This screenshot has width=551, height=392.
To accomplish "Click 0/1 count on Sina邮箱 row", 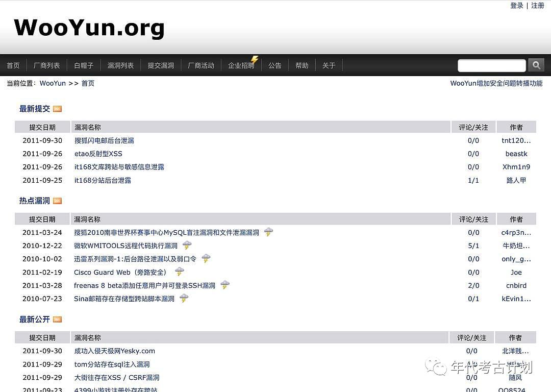I will pos(473,299).
